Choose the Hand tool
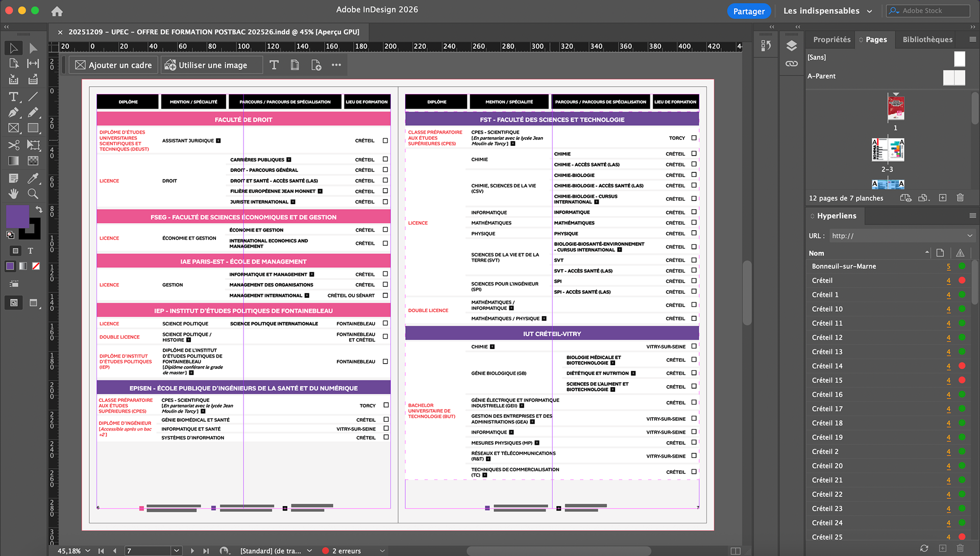The height and width of the screenshot is (556, 980). 14,194
